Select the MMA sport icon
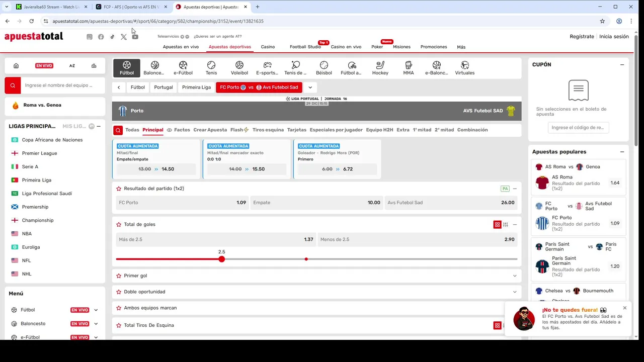Viewport: 644px width, 362px height. point(409,68)
